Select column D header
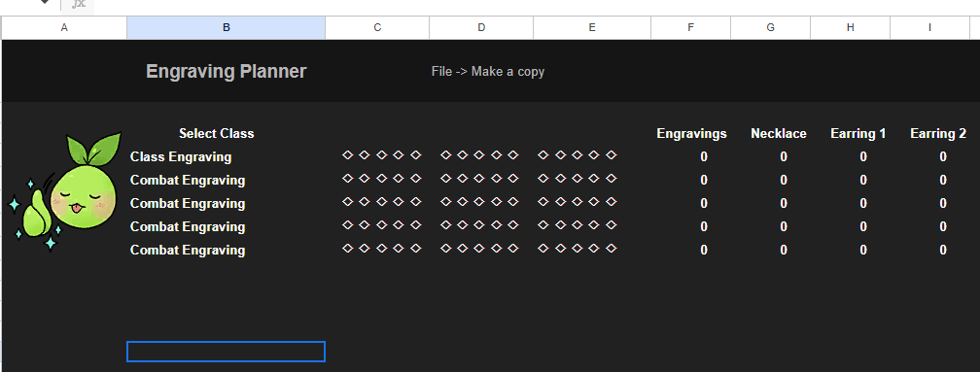The height and width of the screenshot is (372, 980). [481, 27]
